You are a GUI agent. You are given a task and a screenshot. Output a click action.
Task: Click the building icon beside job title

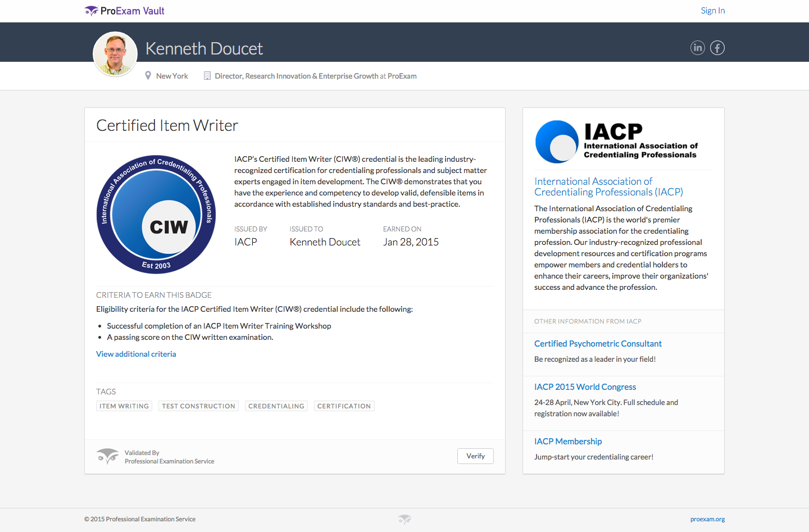coord(207,75)
